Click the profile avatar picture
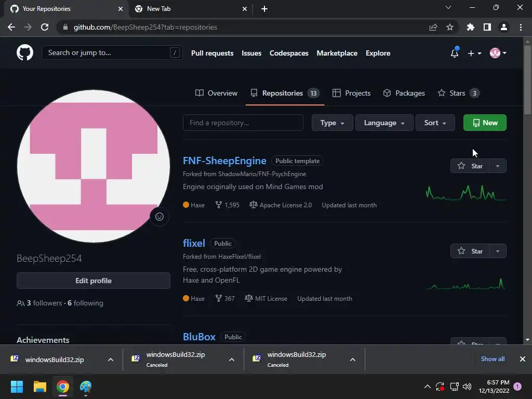Screen dimensions: 532x399 pyautogui.click(x=94, y=166)
